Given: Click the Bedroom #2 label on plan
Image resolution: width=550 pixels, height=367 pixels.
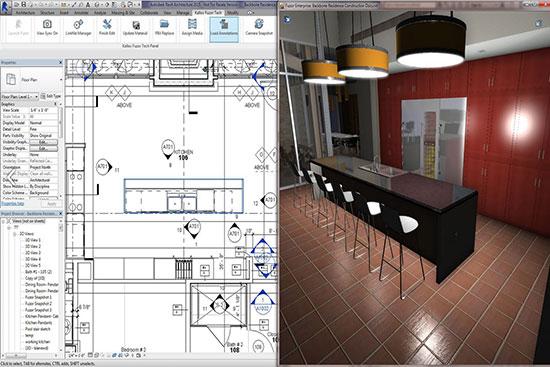Looking at the screenshot, I should 133,349.
